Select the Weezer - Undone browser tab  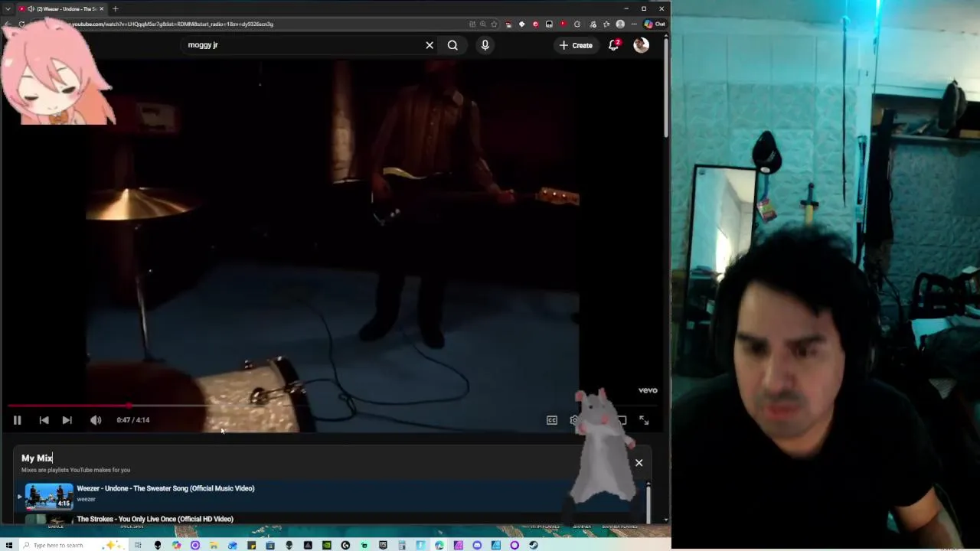[61, 8]
